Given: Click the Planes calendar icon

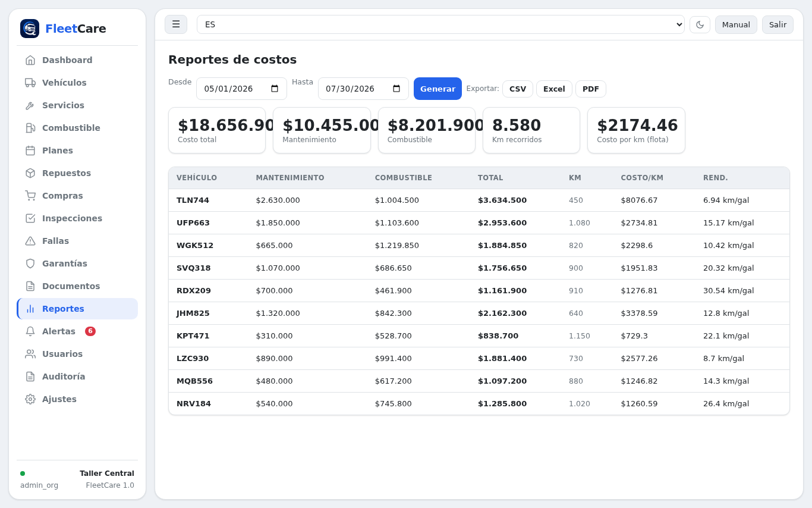Looking at the screenshot, I should (x=30, y=150).
